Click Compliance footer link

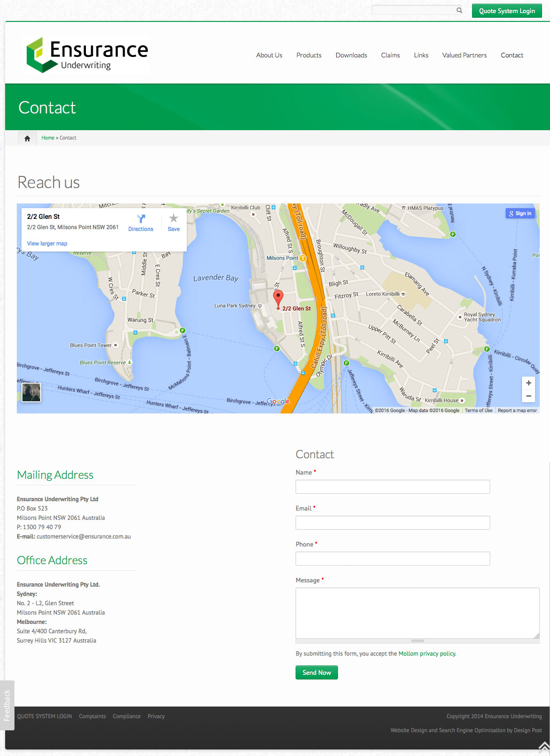[x=127, y=716]
